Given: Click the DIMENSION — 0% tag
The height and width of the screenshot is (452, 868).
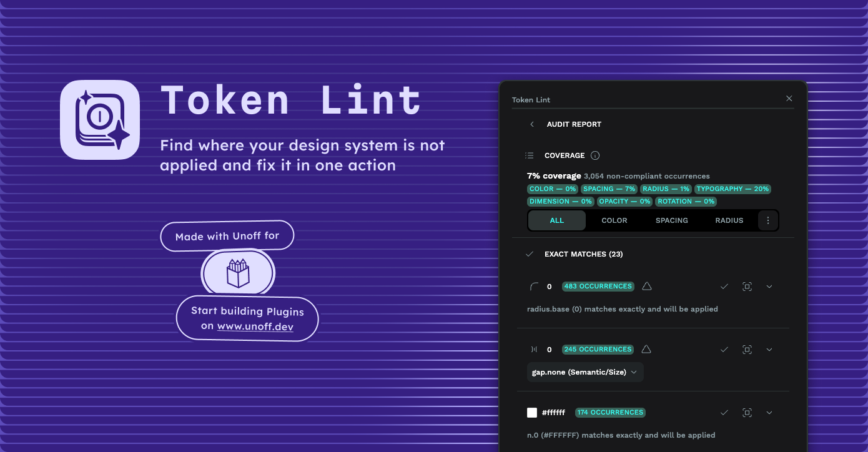Looking at the screenshot, I should point(561,202).
